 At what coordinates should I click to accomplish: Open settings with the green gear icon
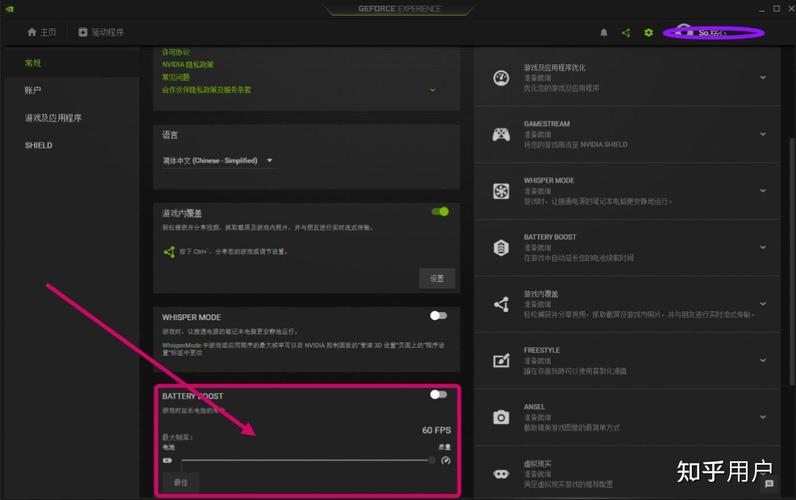point(648,32)
